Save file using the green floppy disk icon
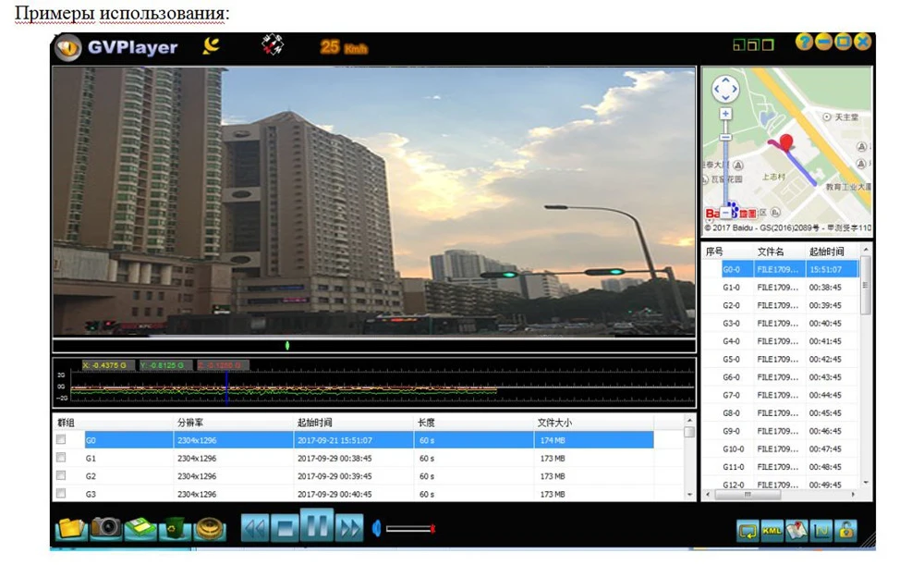The image size is (924, 565). (x=140, y=528)
